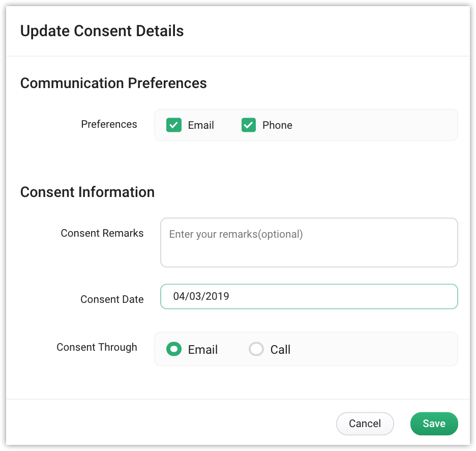Click the Consent Through field label
This screenshot has width=476, height=451.
tap(97, 347)
